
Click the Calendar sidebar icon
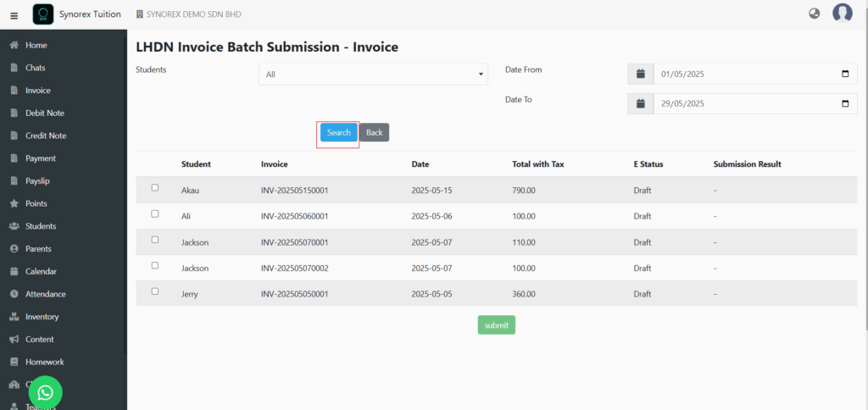click(x=14, y=272)
